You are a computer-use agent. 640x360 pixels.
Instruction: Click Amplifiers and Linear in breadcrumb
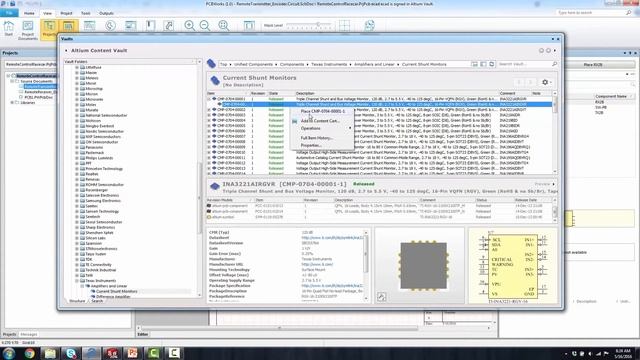(374, 64)
